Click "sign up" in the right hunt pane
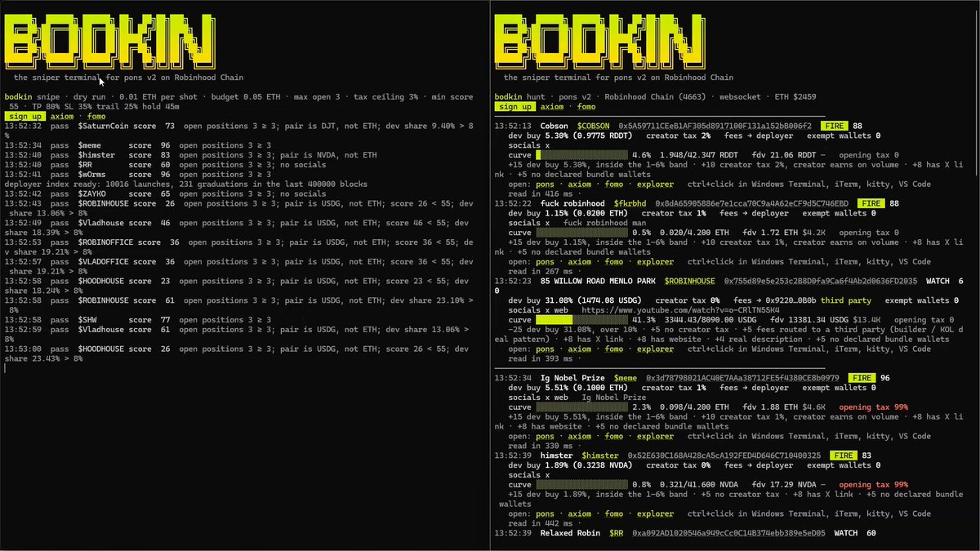Viewport: 980px width, 551px height. pos(514,107)
